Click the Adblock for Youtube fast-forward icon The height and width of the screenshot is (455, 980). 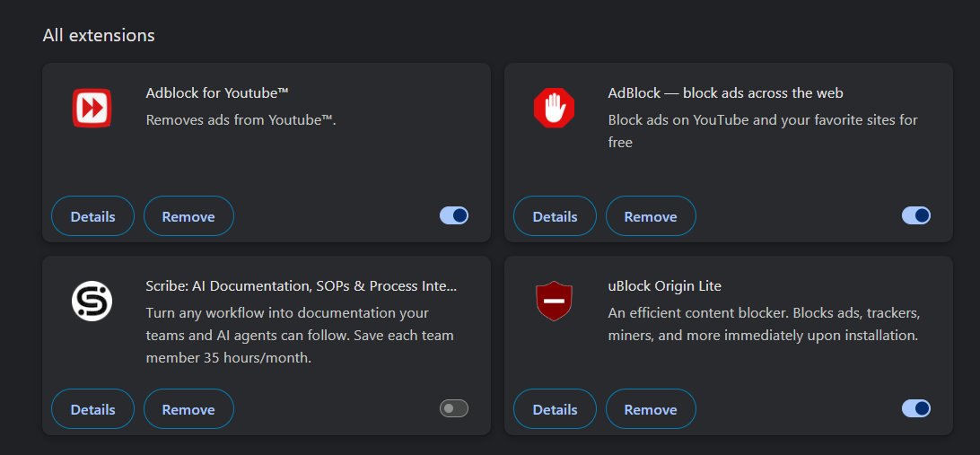[x=92, y=108]
